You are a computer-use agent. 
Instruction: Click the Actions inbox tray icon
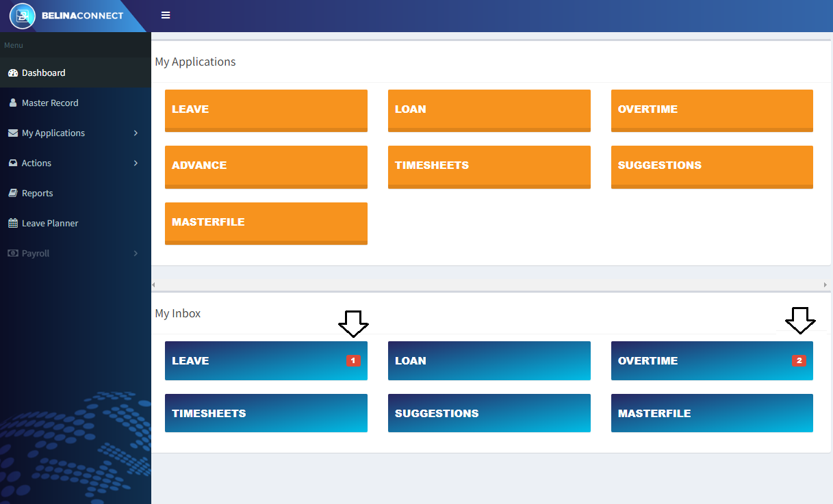coord(13,163)
